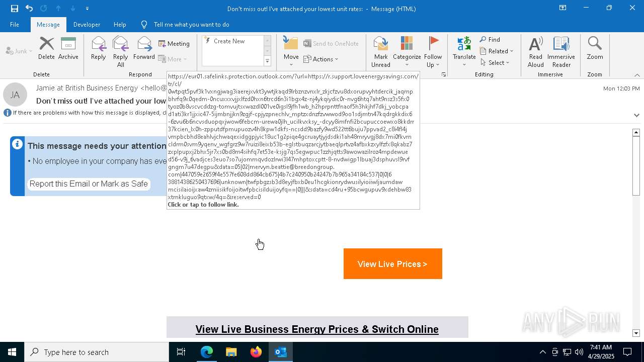The height and width of the screenshot is (362, 644).
Task: Reply with a Meeting
Action: [174, 44]
